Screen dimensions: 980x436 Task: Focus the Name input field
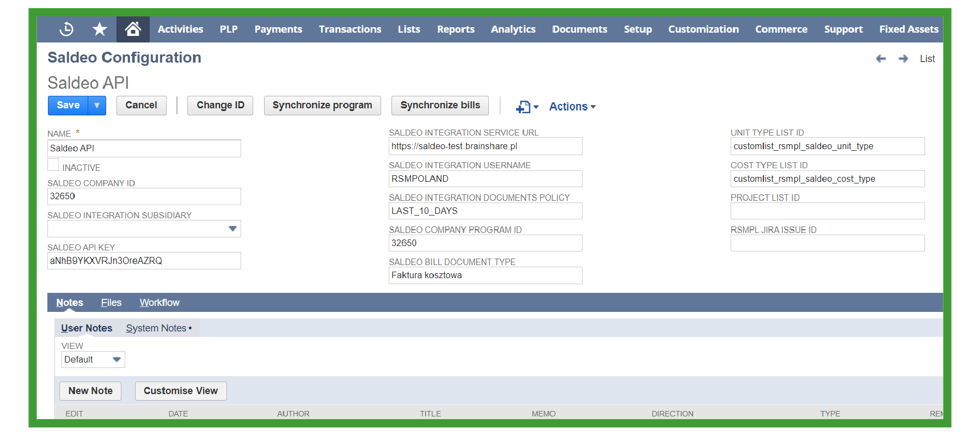[x=144, y=149]
